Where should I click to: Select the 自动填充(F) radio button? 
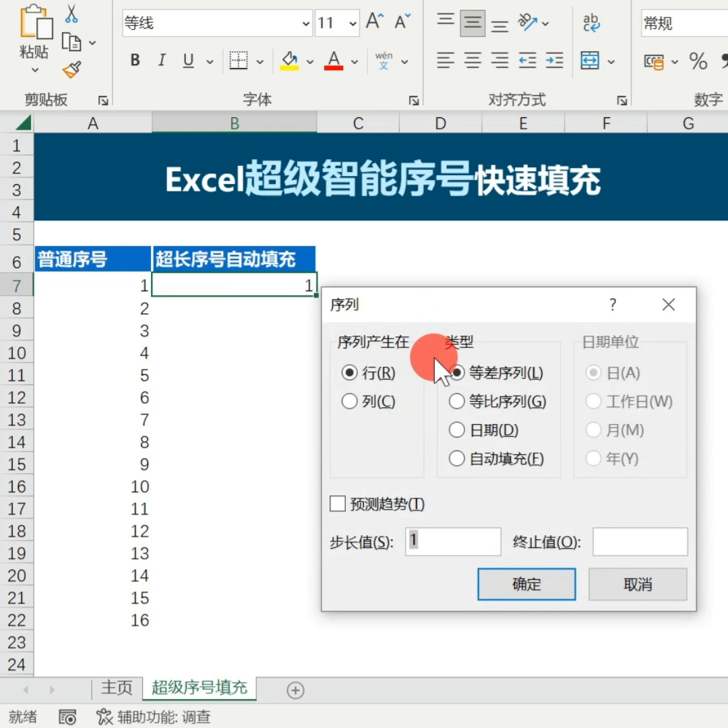pos(457,459)
